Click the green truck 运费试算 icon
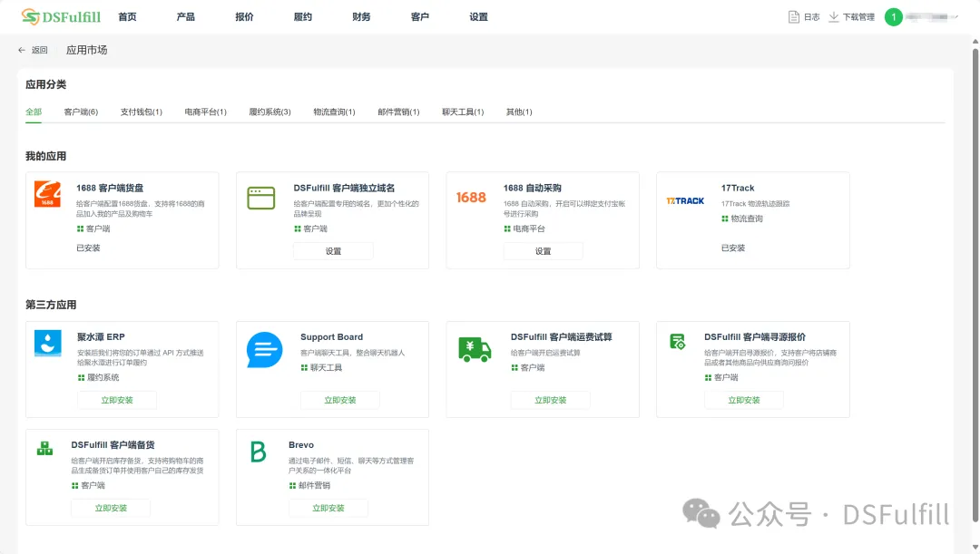The image size is (980, 554). 475,349
